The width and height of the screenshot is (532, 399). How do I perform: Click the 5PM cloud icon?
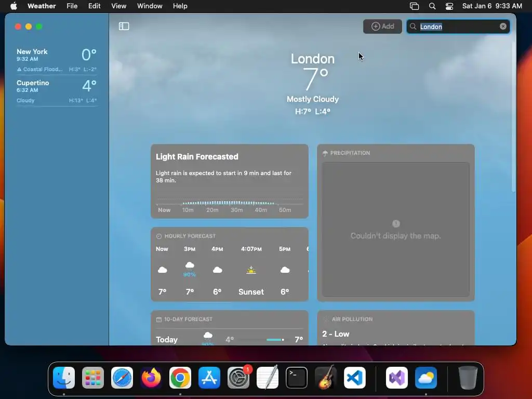pyautogui.click(x=285, y=270)
